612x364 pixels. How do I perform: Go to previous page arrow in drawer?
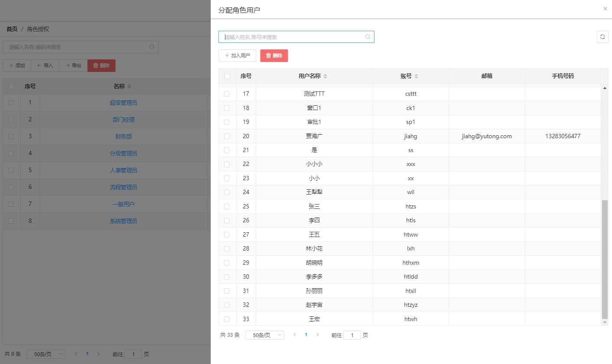[295, 335]
